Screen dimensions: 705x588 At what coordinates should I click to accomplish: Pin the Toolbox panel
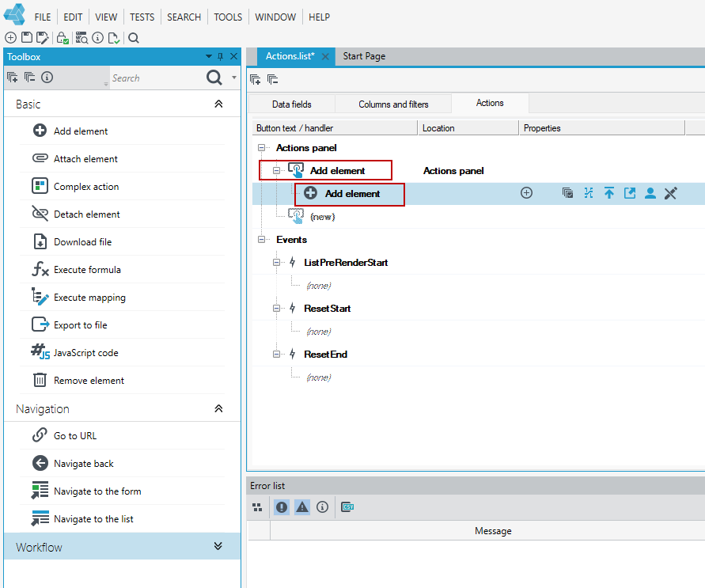click(220, 57)
